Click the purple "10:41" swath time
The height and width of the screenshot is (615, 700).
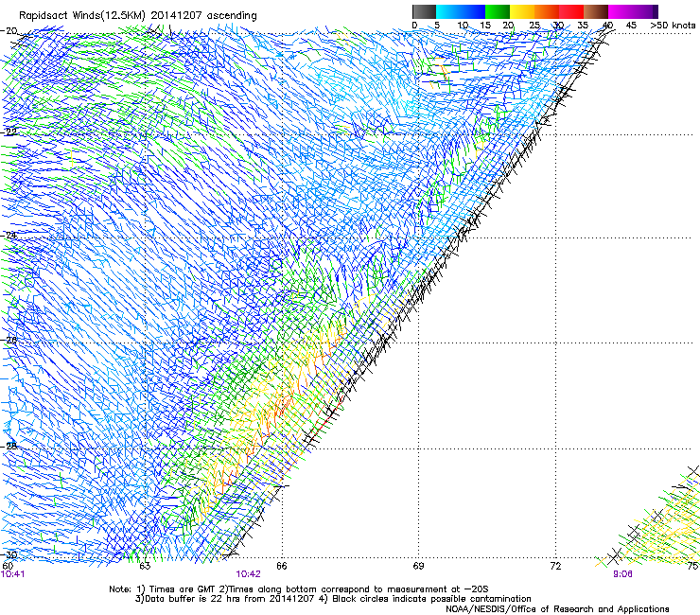(13, 574)
